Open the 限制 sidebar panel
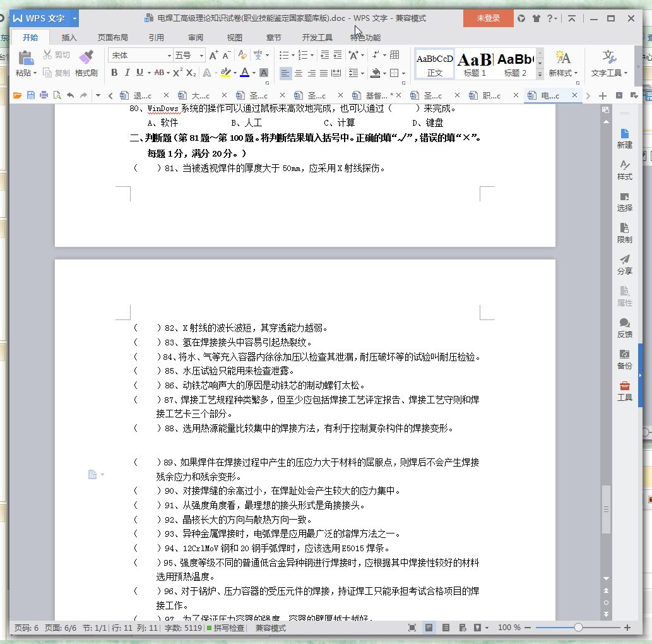The image size is (652, 644). click(x=625, y=234)
